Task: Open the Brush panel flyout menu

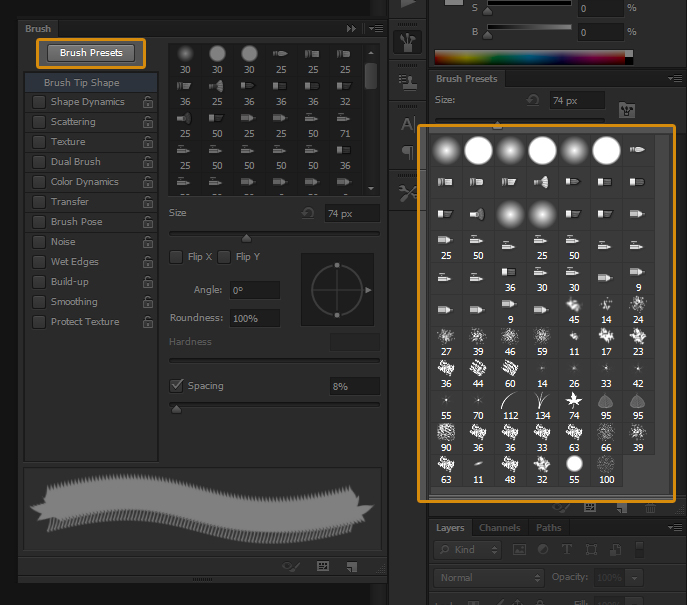Action: coord(375,29)
